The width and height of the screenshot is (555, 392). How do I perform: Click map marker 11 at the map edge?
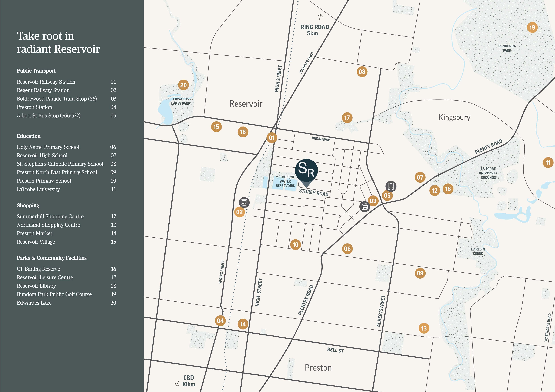tap(548, 163)
